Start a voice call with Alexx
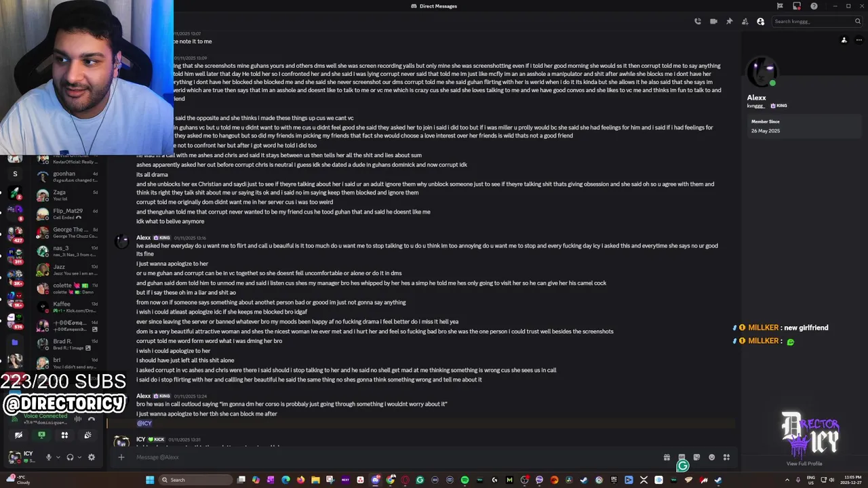This screenshot has width=868, height=488. tap(697, 22)
